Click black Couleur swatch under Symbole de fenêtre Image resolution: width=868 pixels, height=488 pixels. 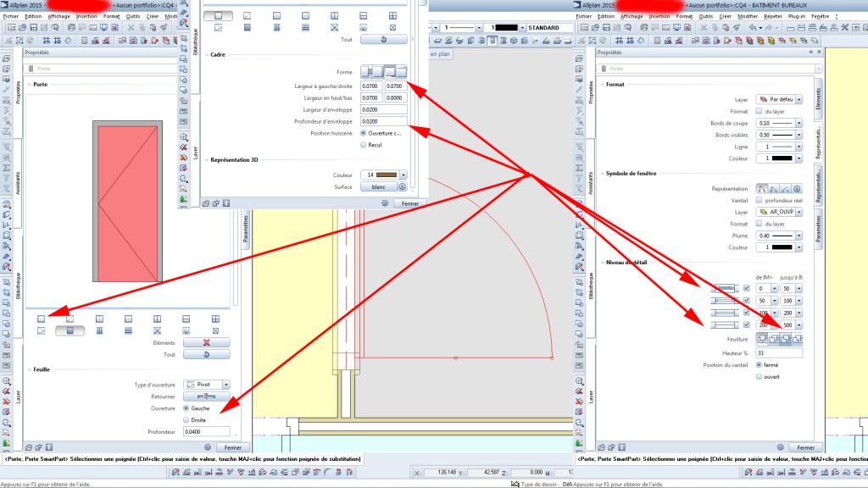point(782,247)
